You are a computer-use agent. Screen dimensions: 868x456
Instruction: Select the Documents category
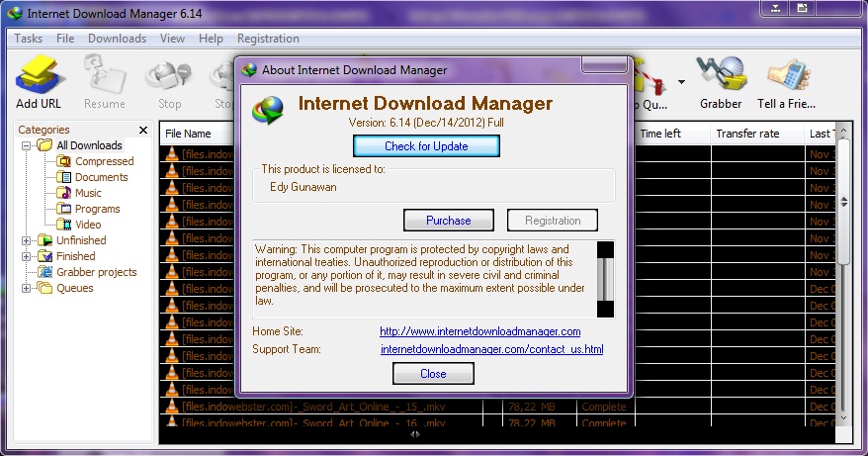[101, 177]
